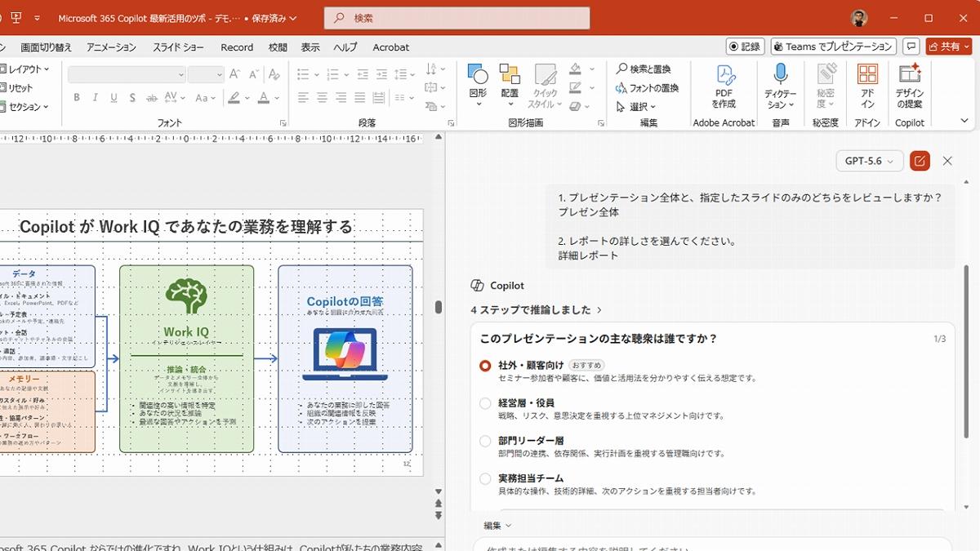The width and height of the screenshot is (980, 551).
Task: Start a new Copilot chat with red edit icon
Action: pos(920,161)
